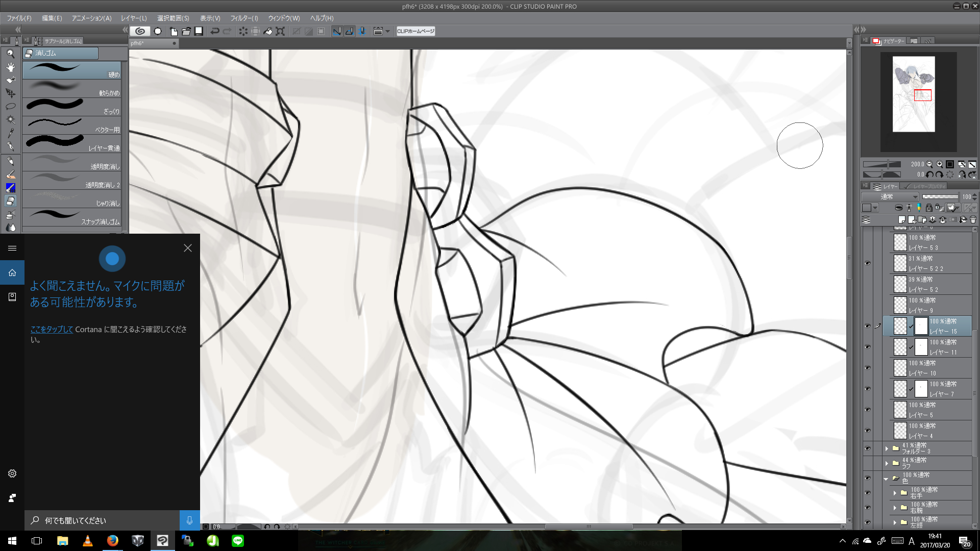Open the 通常 blend mode dropdown
The image size is (980, 551).
pyautogui.click(x=890, y=197)
